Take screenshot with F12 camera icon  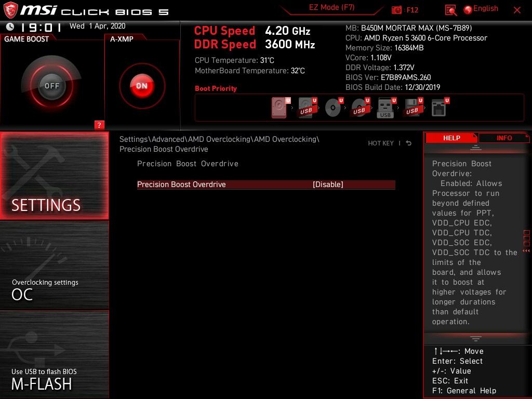(396, 10)
